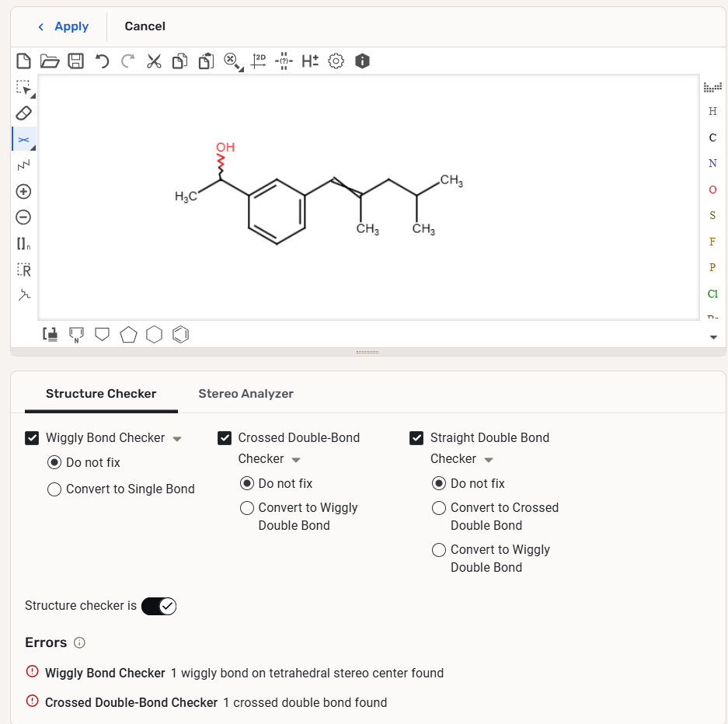Select Convert to Crossed Double Bond
728x724 pixels.
coord(439,508)
